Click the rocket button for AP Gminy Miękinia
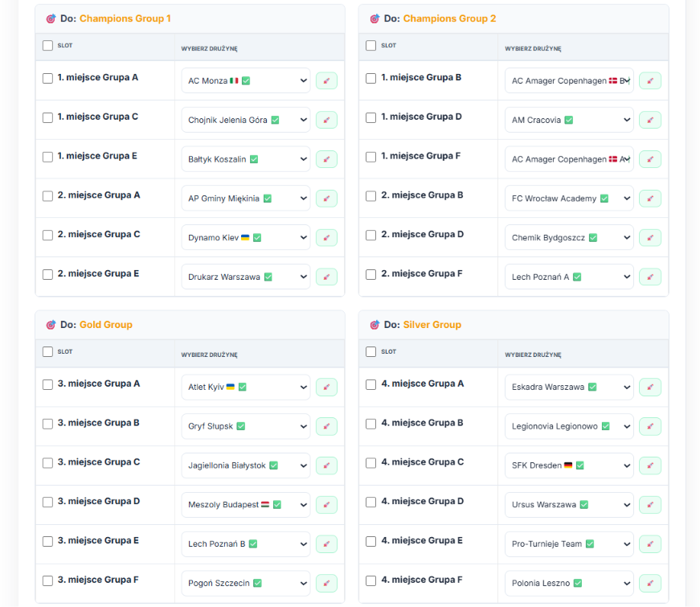Image resolution: width=700 pixels, height=607 pixels. click(326, 199)
